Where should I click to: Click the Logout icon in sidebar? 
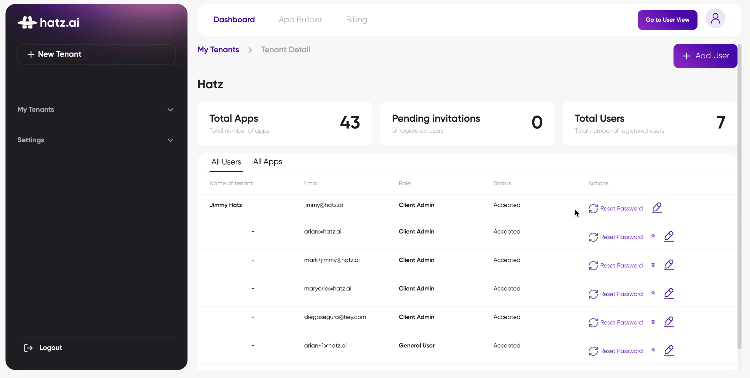(x=28, y=348)
